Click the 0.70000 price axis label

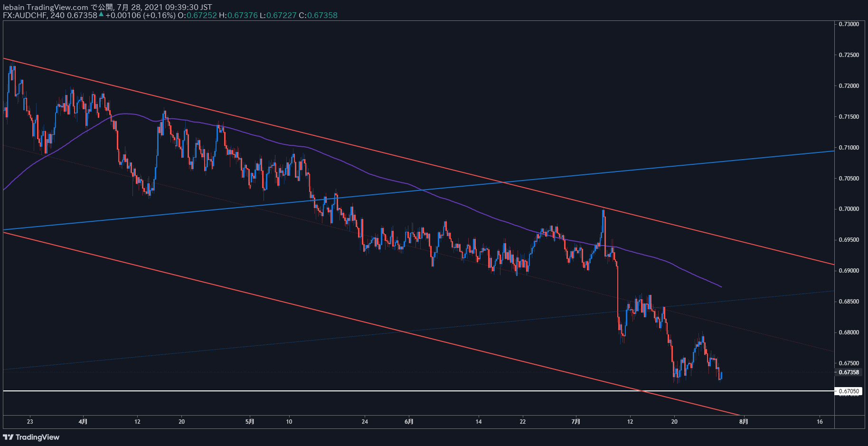[849, 209]
